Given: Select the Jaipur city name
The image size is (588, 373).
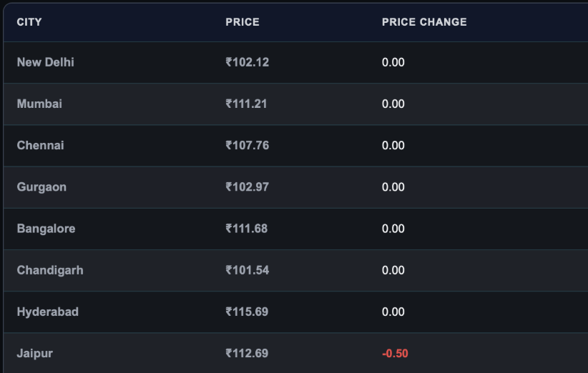Looking at the screenshot, I should (x=35, y=354).
